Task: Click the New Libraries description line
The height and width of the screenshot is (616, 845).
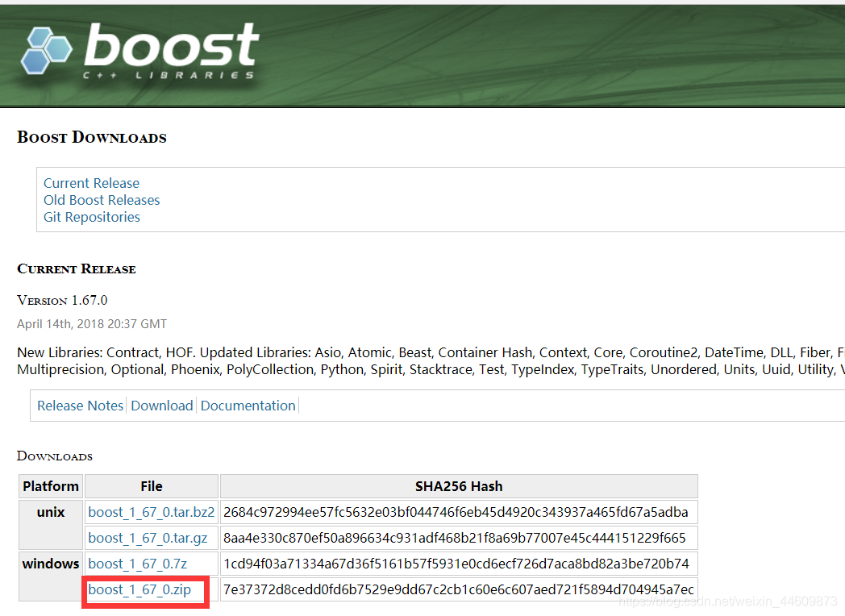Action: (x=431, y=352)
